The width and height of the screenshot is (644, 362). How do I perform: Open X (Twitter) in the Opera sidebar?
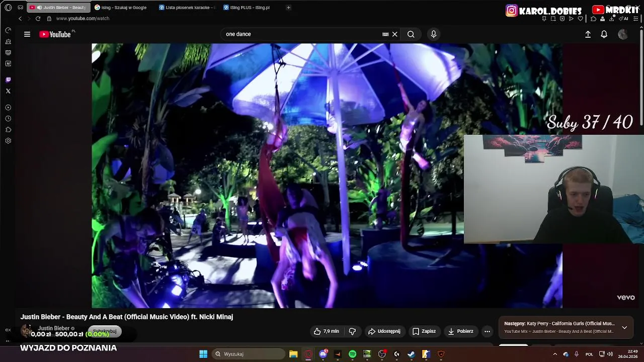click(x=8, y=91)
